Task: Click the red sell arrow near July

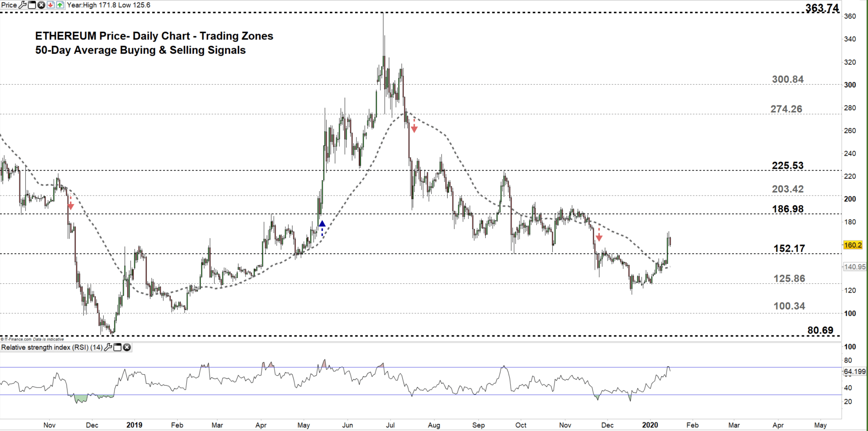Action: [x=414, y=126]
